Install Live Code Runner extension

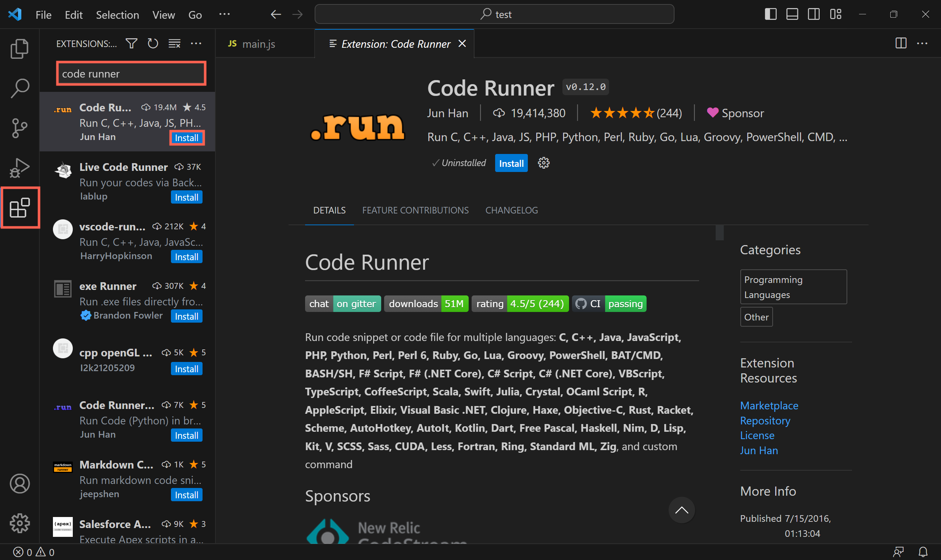pyautogui.click(x=186, y=197)
